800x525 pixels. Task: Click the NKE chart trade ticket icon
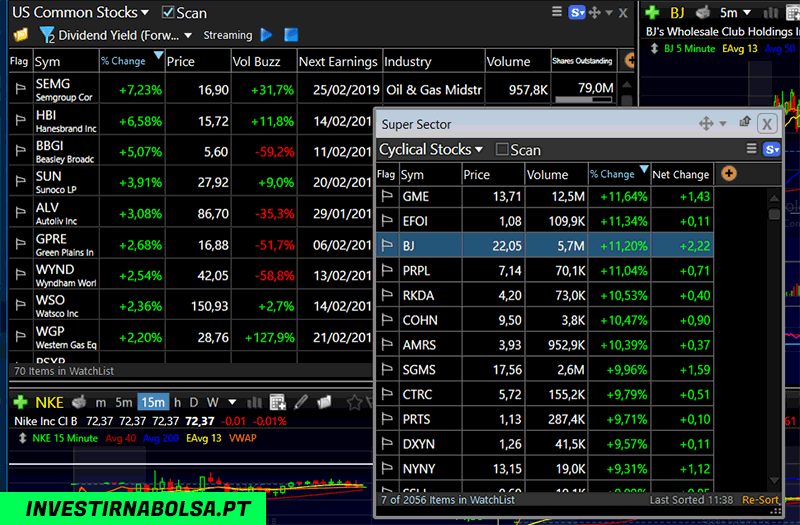tap(79, 402)
